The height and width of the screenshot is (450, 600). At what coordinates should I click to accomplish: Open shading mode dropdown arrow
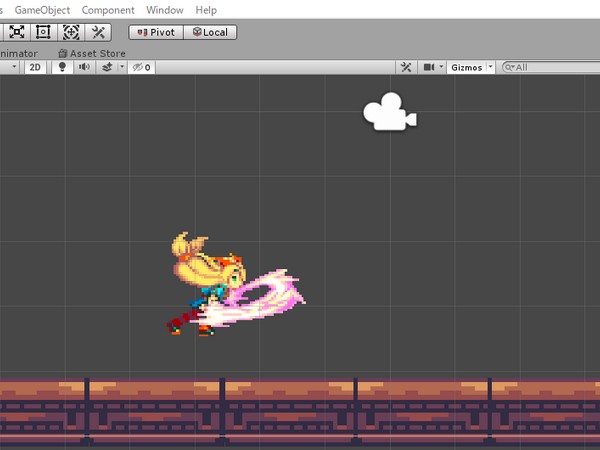[13, 67]
